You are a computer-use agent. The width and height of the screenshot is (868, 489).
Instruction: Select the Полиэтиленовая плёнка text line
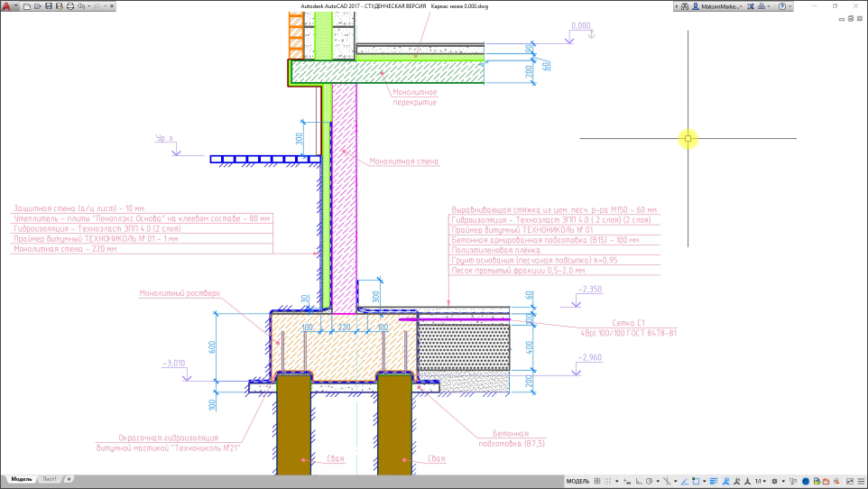[x=495, y=250]
